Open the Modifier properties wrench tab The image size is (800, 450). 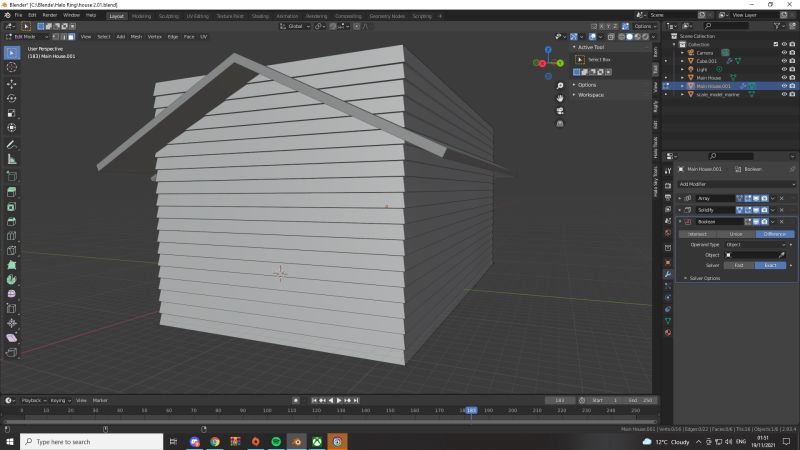[x=668, y=274]
